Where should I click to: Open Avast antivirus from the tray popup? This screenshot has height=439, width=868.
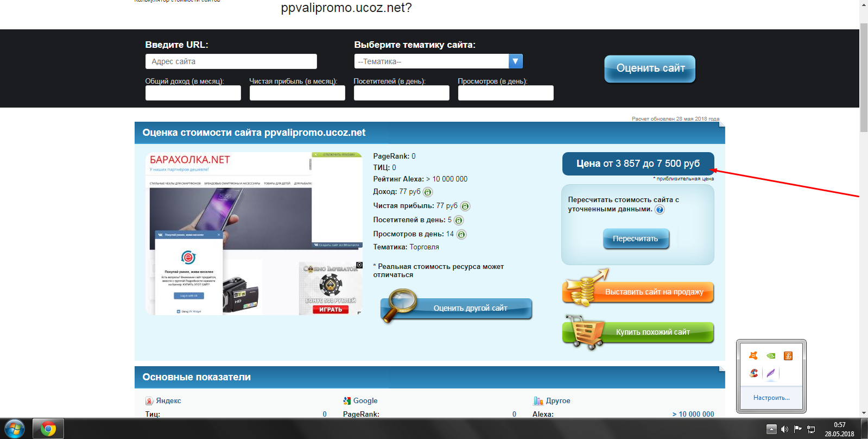coord(753,356)
